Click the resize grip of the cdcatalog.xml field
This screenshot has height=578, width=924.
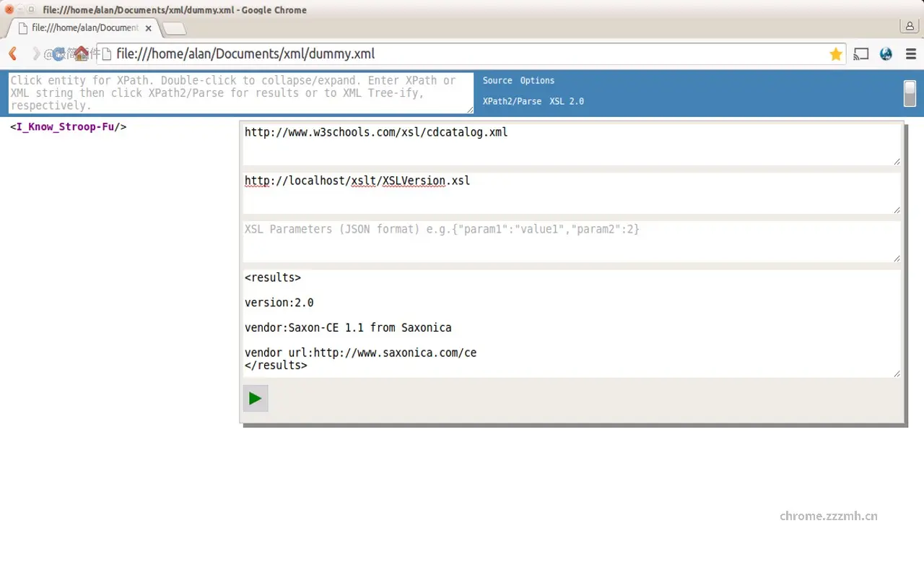click(897, 161)
